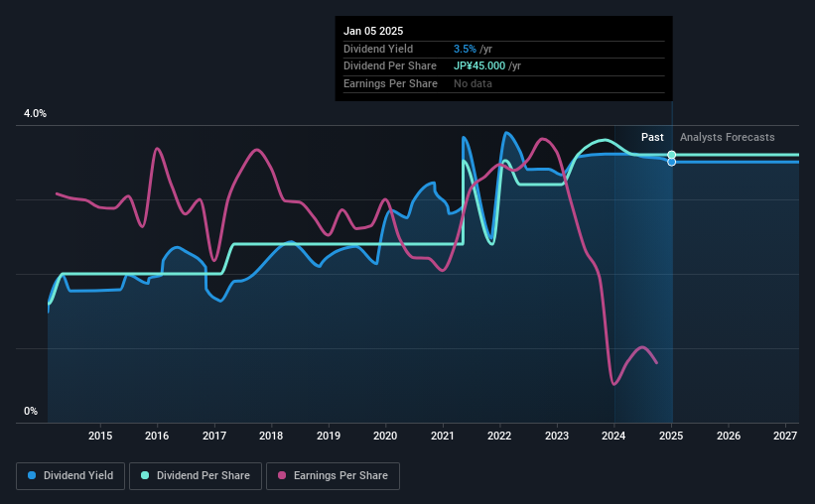Select the blue marker on Dividend Yield line
Image resolution: width=815 pixels, height=504 pixels.
[x=671, y=162]
